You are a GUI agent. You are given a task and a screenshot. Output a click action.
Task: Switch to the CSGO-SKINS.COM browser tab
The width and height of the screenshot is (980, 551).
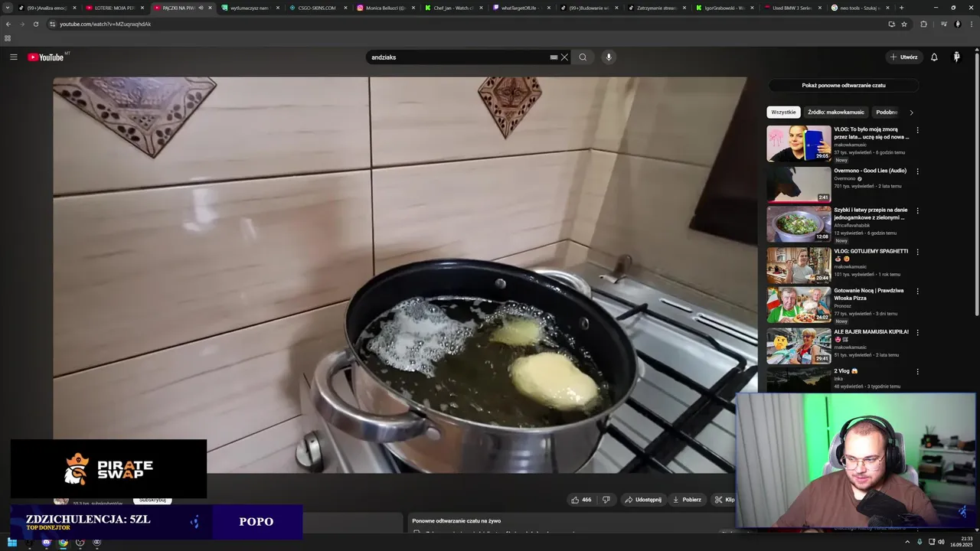click(317, 8)
